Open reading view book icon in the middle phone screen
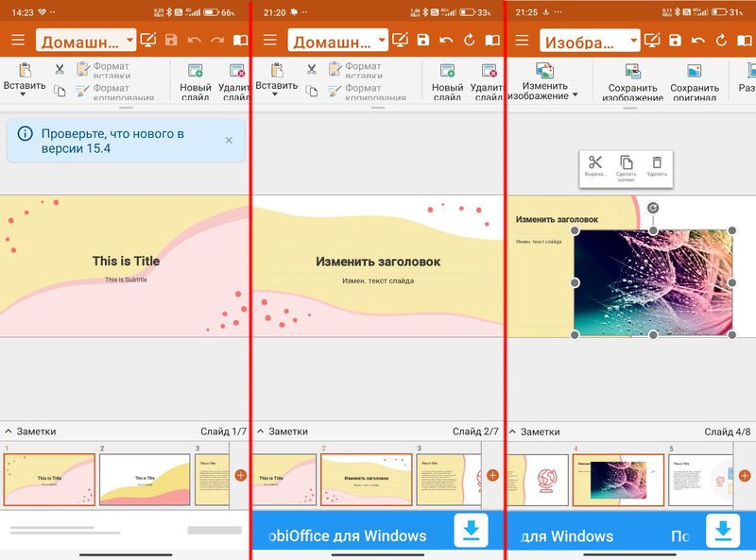Viewport: 756px width, 560px height. 492,40
